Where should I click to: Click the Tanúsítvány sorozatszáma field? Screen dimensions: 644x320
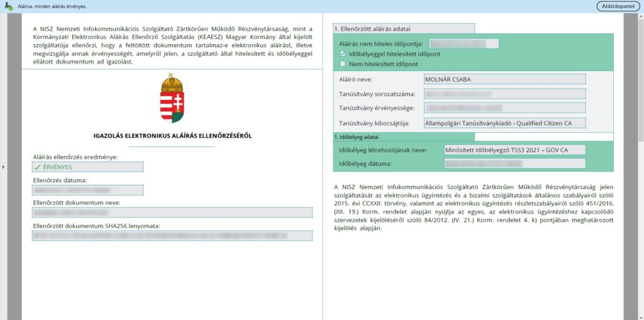(504, 94)
